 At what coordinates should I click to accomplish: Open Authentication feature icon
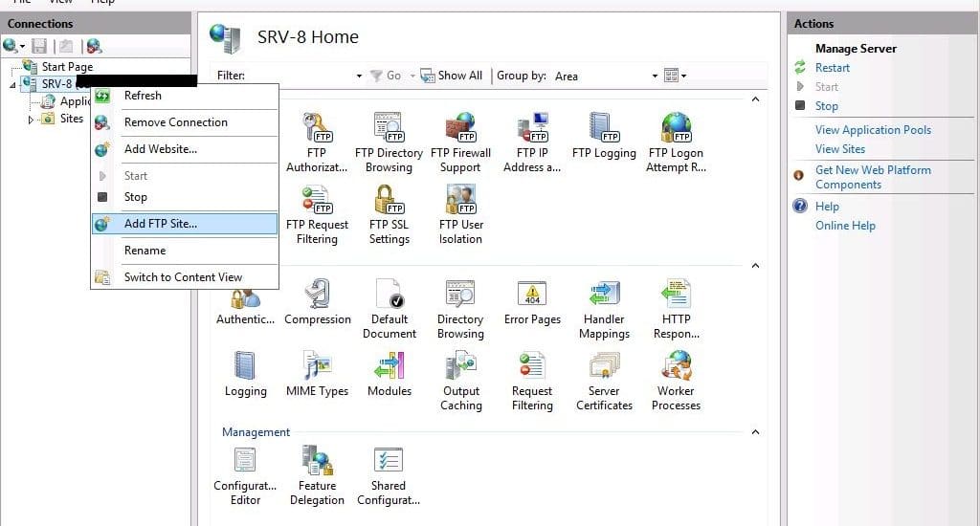pyautogui.click(x=245, y=309)
